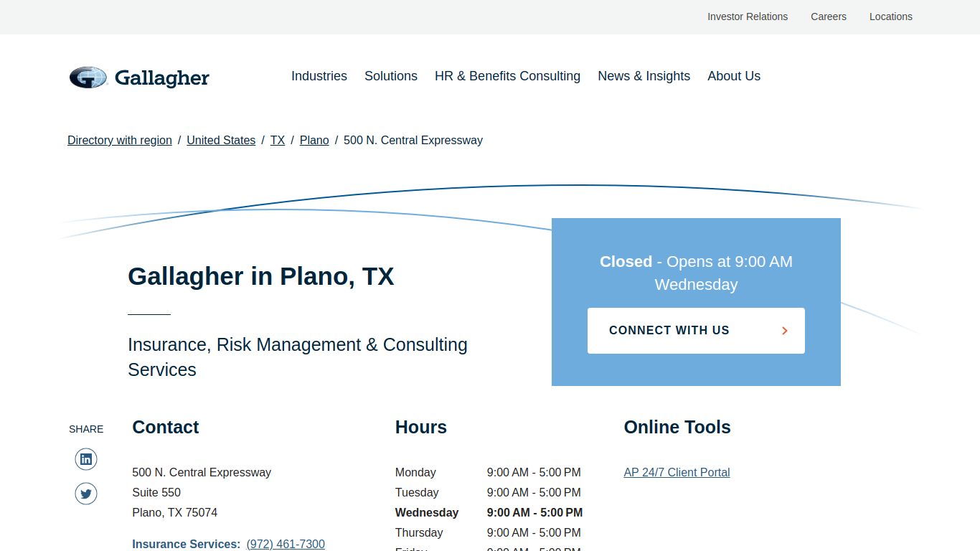Click the Gallagher globe logo
Screen dimensions: 980x551
click(88, 77)
